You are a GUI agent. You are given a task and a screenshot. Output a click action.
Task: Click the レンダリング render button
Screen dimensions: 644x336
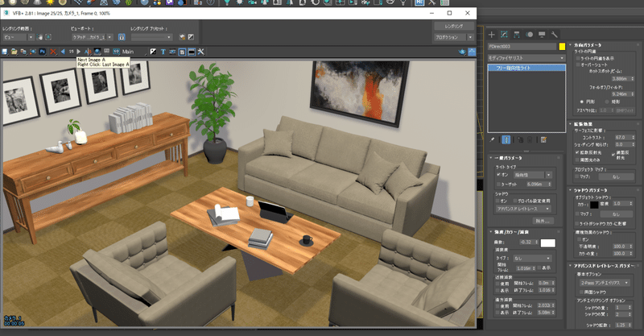(454, 27)
